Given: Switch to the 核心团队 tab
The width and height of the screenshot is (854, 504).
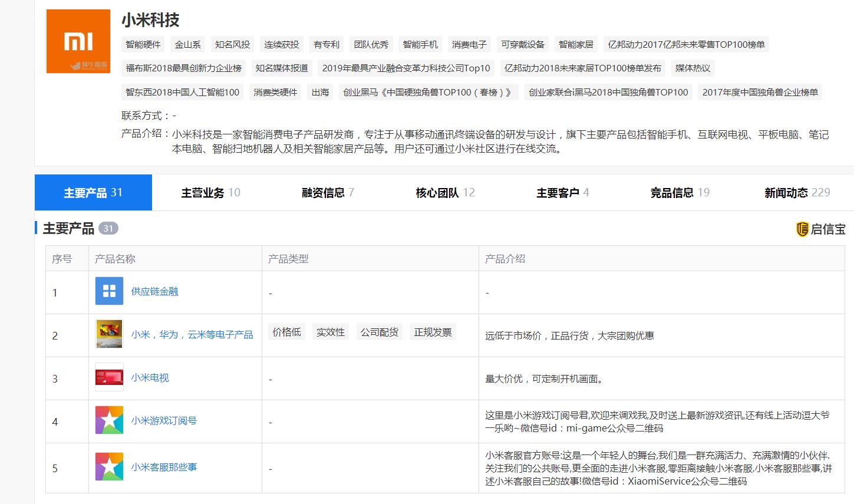Looking at the screenshot, I should [x=439, y=192].
